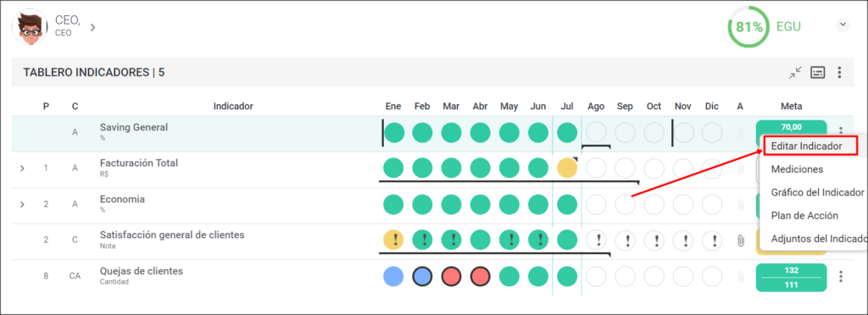Image resolution: width=868 pixels, height=315 pixels.
Task: Click the collapse arrows icon in Tablero header
Action: tap(795, 72)
